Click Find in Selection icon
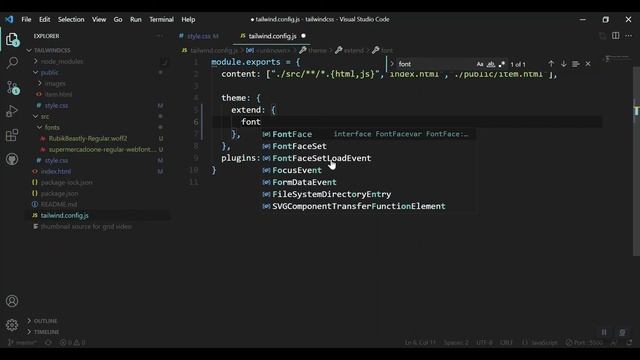The image size is (640, 360). click(576, 64)
